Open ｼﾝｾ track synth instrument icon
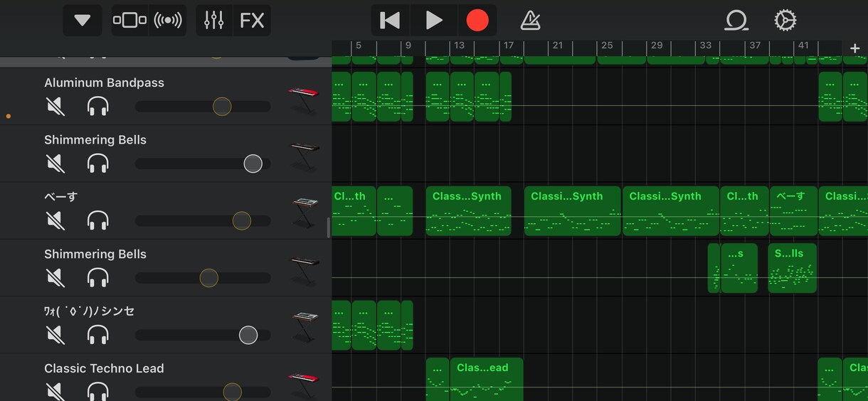868x401 pixels. coord(305,327)
